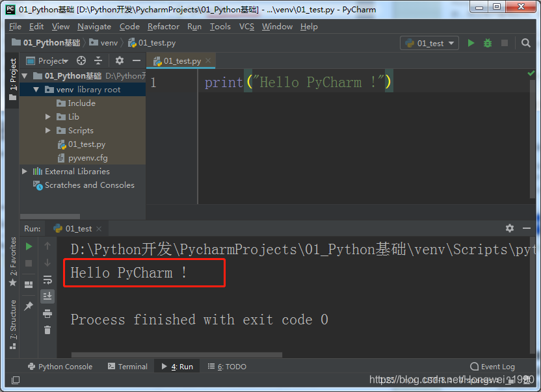Toggle the Z: Structure side panel
The height and width of the screenshot is (392, 541).
pyautogui.click(x=13, y=324)
